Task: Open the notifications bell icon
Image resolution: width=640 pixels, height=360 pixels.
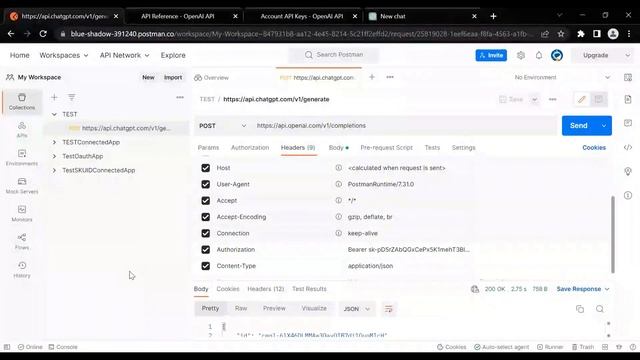Action: point(539,55)
